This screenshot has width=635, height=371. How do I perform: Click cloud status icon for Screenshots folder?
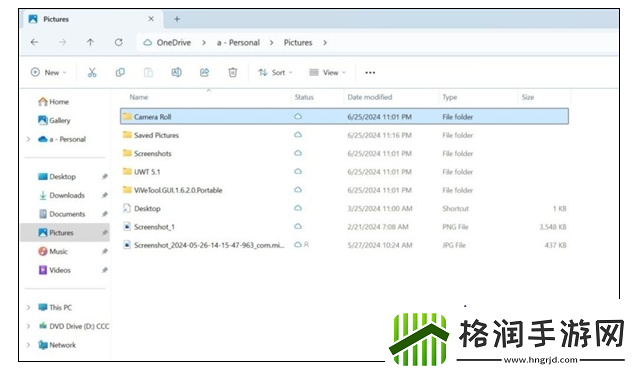pyautogui.click(x=298, y=153)
